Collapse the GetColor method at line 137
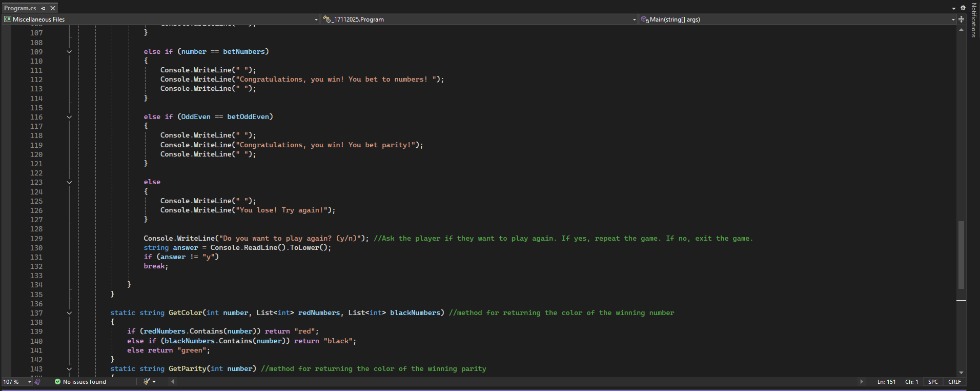This screenshot has height=391, width=980. (x=69, y=313)
